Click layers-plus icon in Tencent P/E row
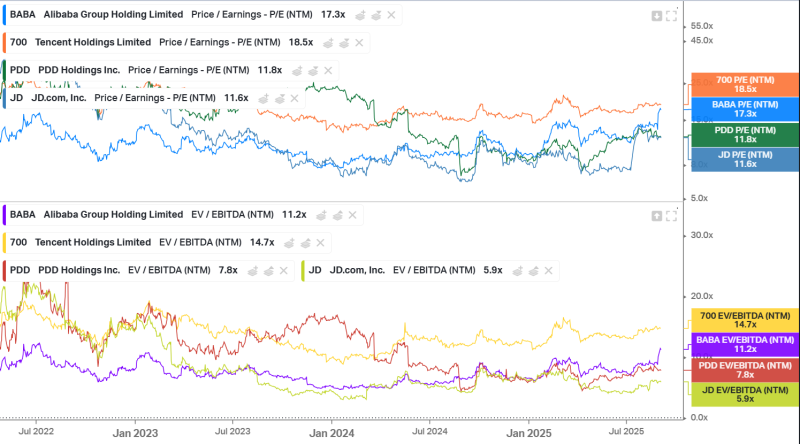The width and height of the screenshot is (800, 444). tap(328, 43)
